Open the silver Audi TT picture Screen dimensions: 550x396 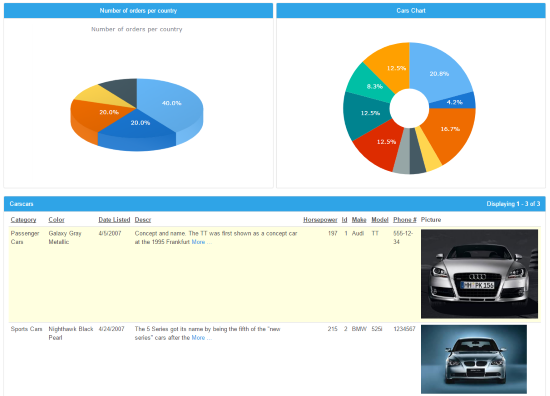[x=479, y=274]
